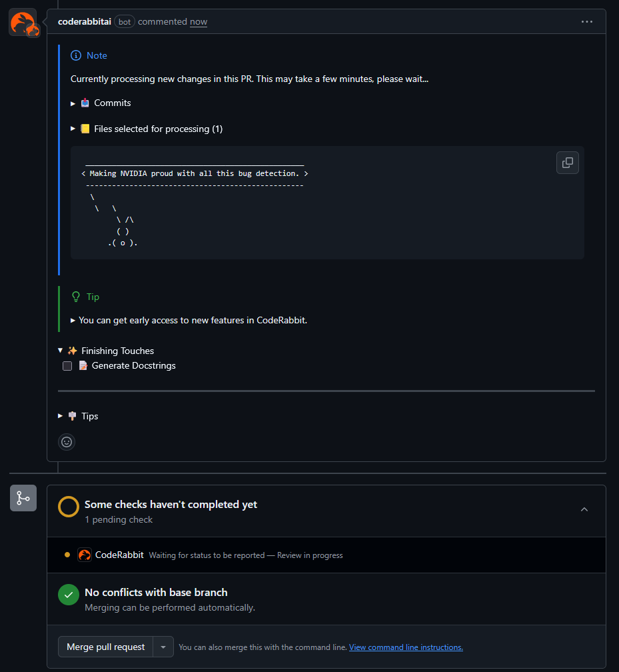Open the merge method dropdown arrow
This screenshot has width=619, height=672.
[163, 647]
